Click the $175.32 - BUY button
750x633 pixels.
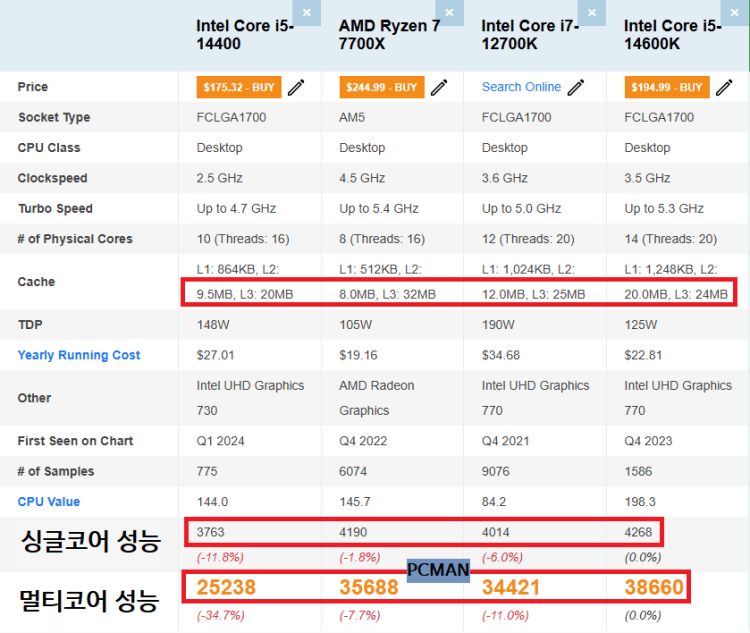(x=239, y=87)
